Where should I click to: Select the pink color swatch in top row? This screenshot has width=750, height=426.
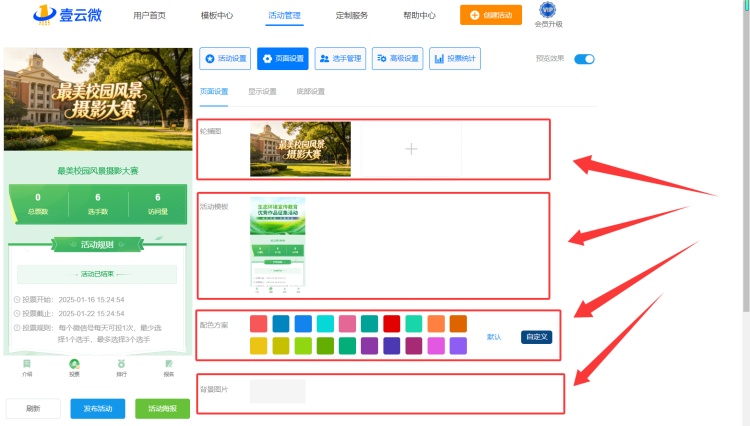(x=347, y=324)
